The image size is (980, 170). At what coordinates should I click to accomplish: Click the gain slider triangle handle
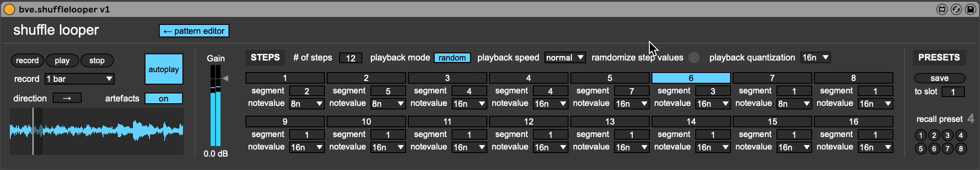coord(225,78)
